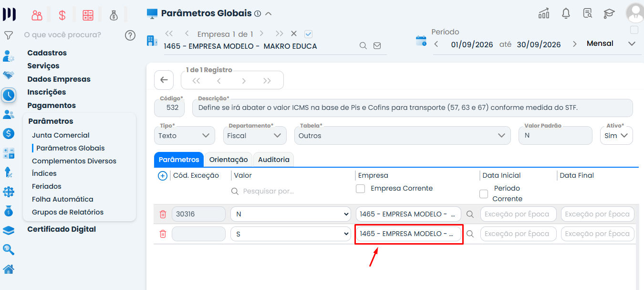Open help question mark icon beside search
644x290 pixels.
point(130,35)
